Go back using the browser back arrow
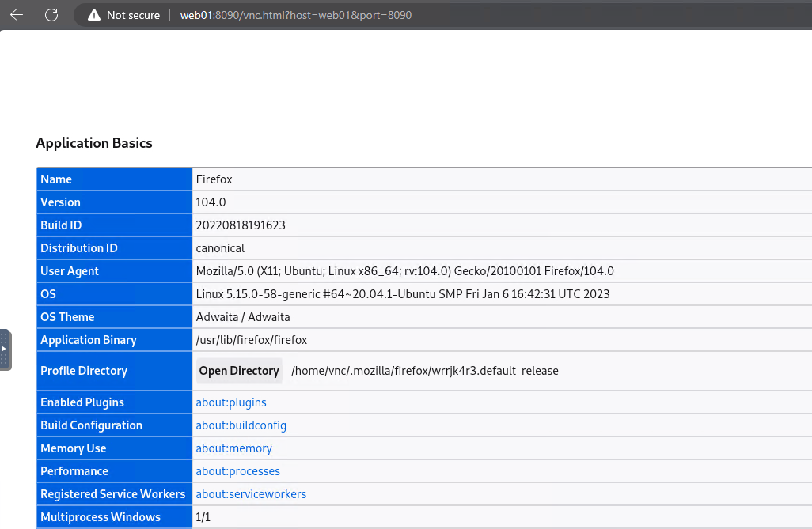The image size is (812, 529). 17,15
